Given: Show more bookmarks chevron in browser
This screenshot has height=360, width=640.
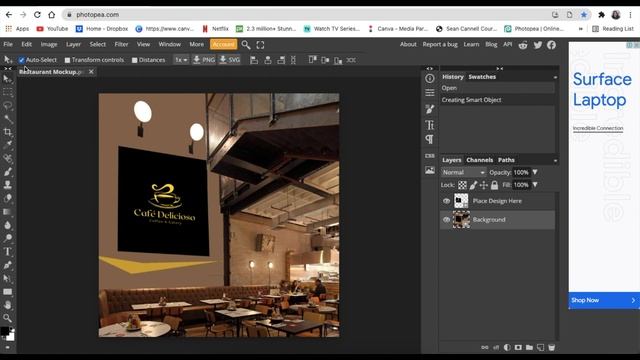Looking at the screenshot, I should pos(580,29).
